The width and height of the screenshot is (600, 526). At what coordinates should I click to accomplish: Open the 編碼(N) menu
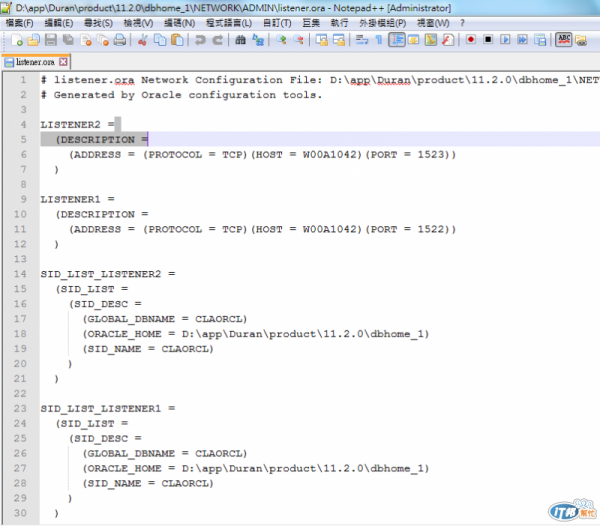pyautogui.click(x=179, y=23)
